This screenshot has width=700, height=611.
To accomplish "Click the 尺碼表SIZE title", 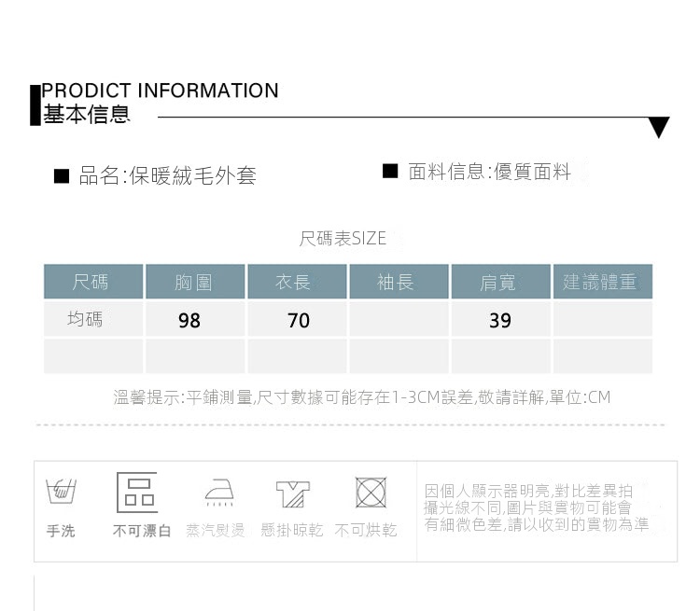I will click(x=343, y=238).
